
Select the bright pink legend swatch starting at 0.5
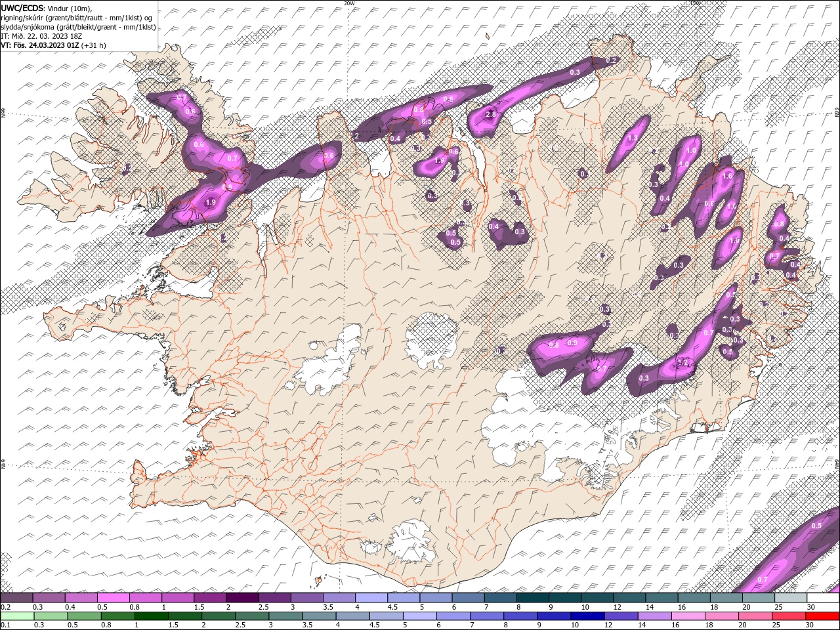pyautogui.click(x=113, y=598)
